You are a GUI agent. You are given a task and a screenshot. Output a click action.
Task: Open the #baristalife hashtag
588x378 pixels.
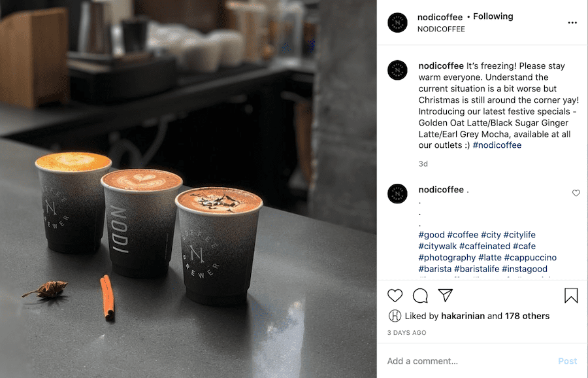pyautogui.click(x=477, y=269)
